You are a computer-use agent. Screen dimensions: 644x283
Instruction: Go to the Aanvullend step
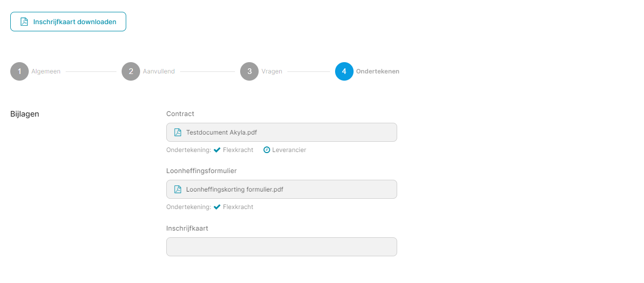159,71
